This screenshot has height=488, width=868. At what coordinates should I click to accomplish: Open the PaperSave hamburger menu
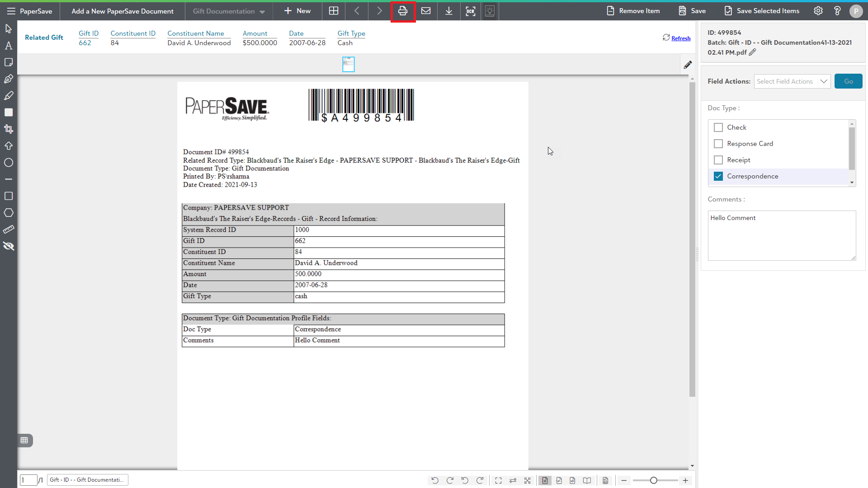[11, 11]
